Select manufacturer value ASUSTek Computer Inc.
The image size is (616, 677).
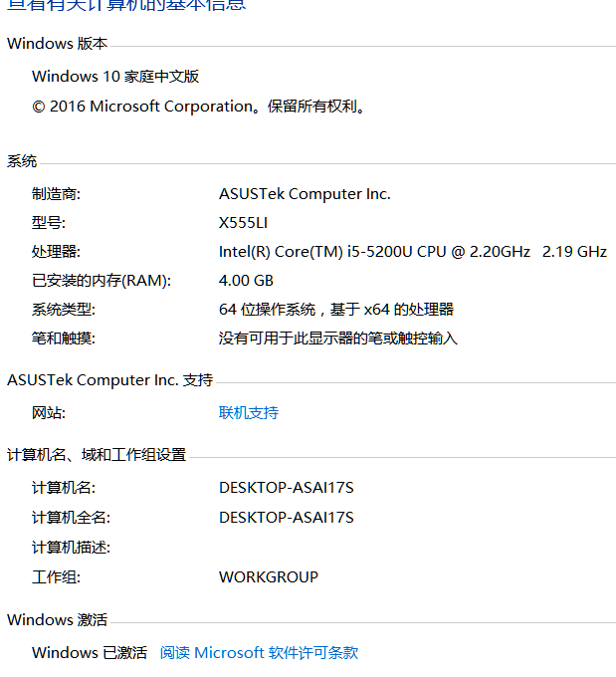click(x=305, y=194)
